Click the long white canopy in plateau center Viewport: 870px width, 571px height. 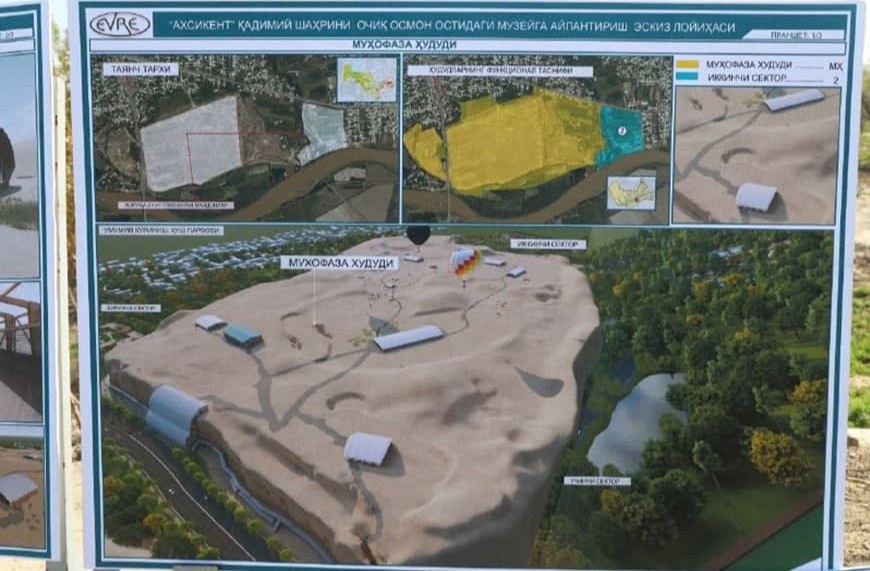coord(408,339)
